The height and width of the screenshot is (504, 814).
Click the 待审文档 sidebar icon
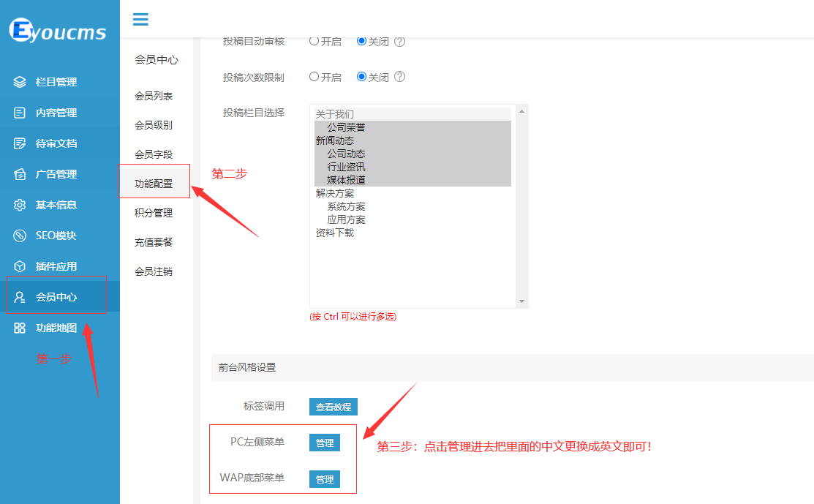coord(20,143)
